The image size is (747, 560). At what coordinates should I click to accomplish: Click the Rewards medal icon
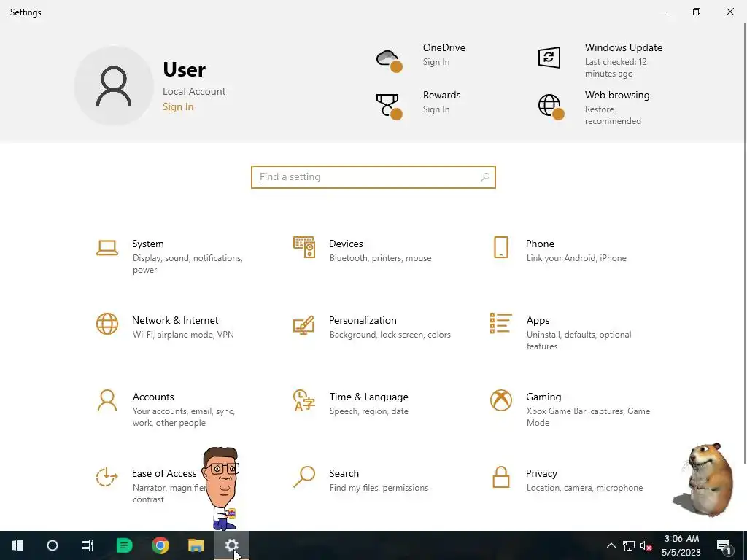point(390,106)
